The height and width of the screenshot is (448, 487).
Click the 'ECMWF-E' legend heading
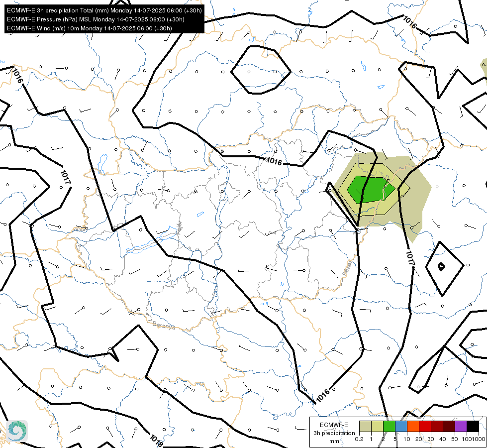[x=334, y=425]
